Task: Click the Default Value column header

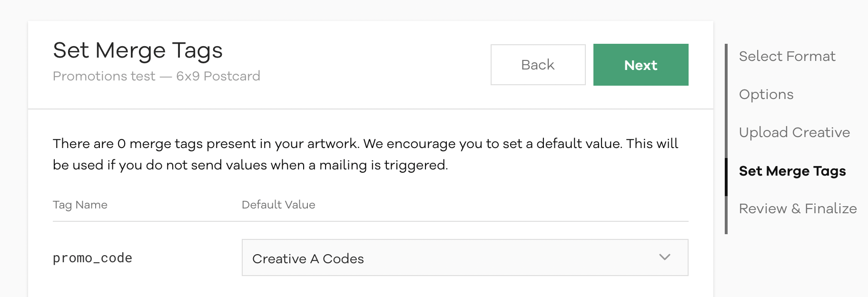Action: pyautogui.click(x=278, y=205)
